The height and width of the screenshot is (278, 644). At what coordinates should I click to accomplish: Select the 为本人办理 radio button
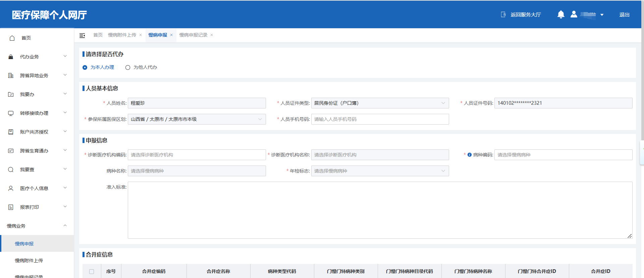click(x=85, y=67)
